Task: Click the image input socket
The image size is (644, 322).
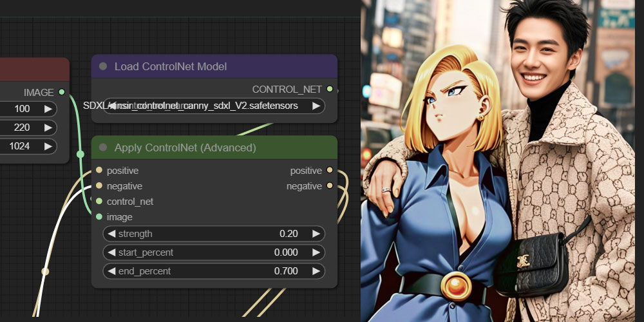Action: point(99,216)
